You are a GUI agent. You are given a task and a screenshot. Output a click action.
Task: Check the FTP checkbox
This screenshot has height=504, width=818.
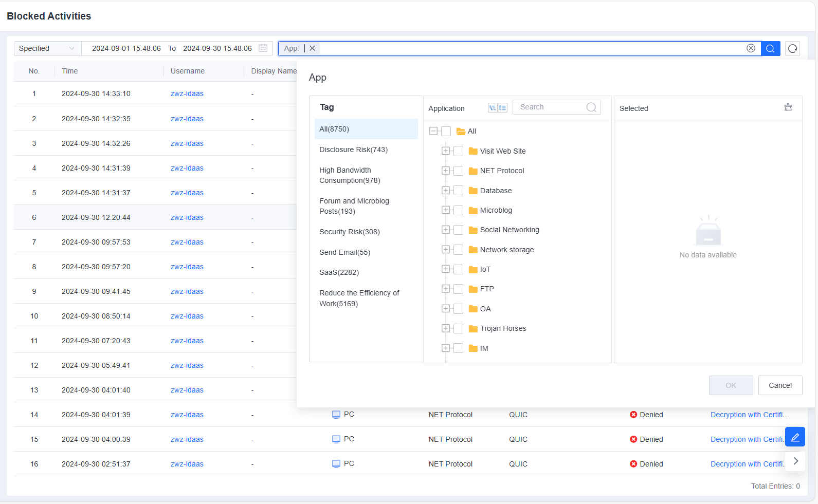click(x=458, y=289)
